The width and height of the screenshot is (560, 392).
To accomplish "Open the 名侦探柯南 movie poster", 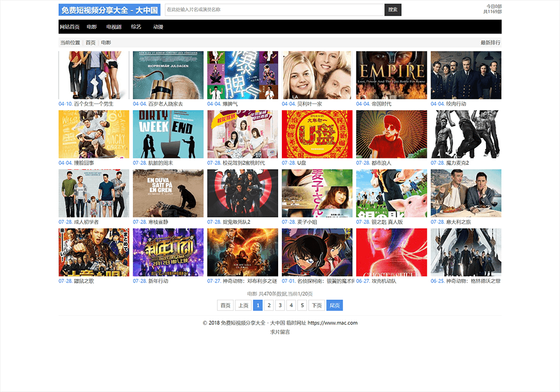I will click(317, 252).
